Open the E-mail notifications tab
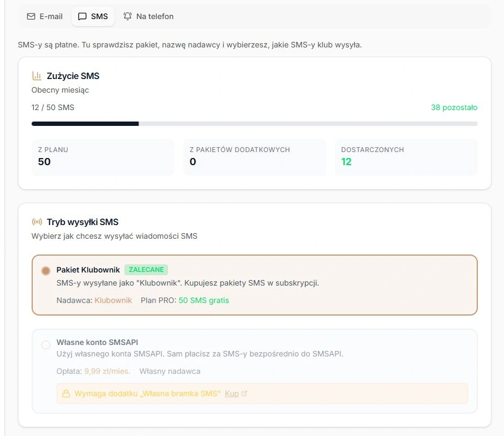This screenshot has width=504, height=436. [45, 16]
